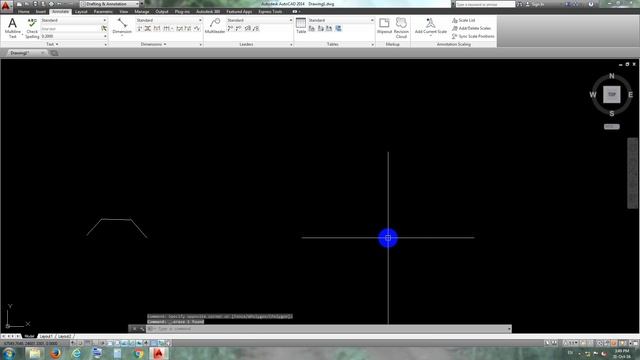This screenshot has width=640, height=360.
Task: Open the text height 0.2000 dropdown
Action: tap(73, 36)
